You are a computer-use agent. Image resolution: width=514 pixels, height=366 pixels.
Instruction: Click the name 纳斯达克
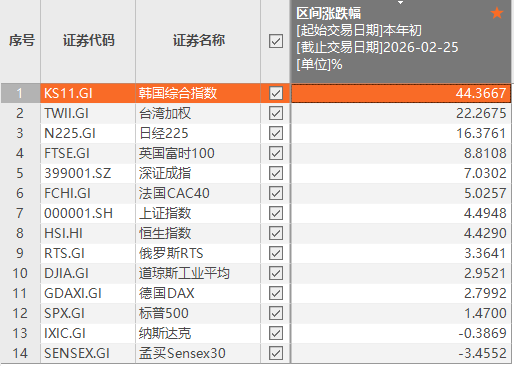(165, 333)
